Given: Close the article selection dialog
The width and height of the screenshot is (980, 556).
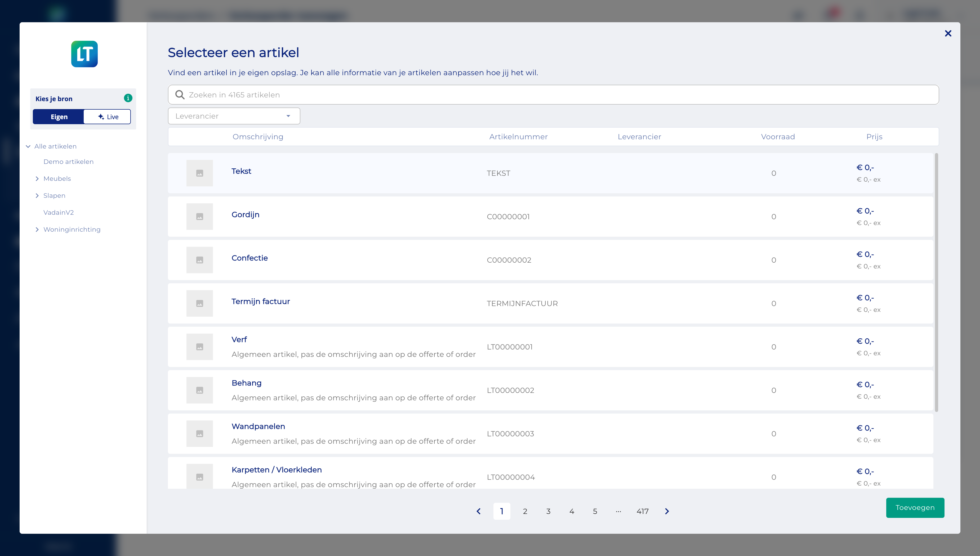Looking at the screenshot, I should point(948,34).
